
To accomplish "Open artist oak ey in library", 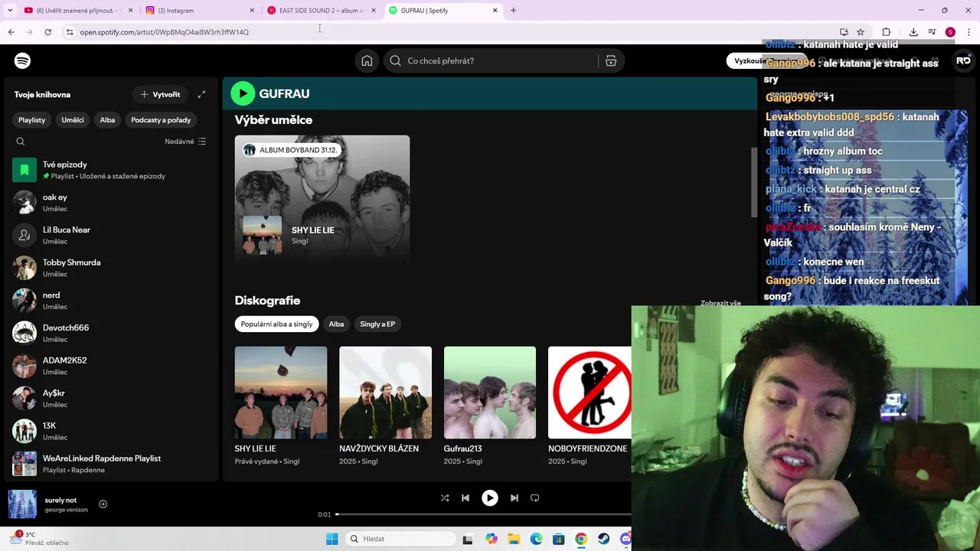I will point(112,203).
